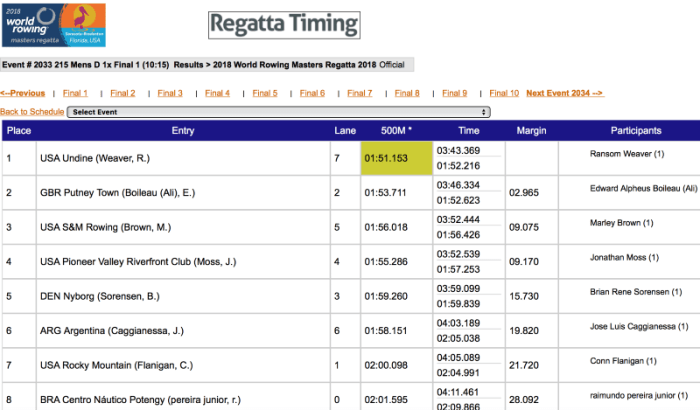Viewport: 700px width, 410px height.
Task: Click margin value 02.965
Action: pos(524,192)
